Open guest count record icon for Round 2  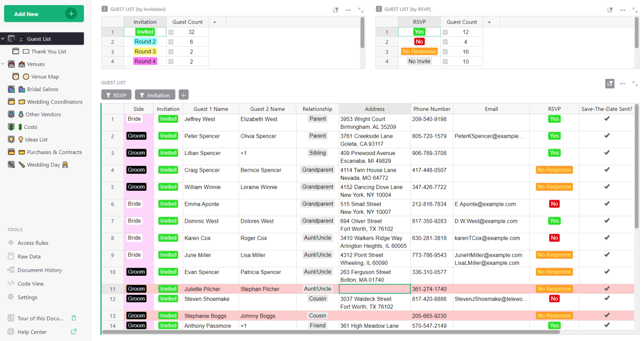coord(171,42)
